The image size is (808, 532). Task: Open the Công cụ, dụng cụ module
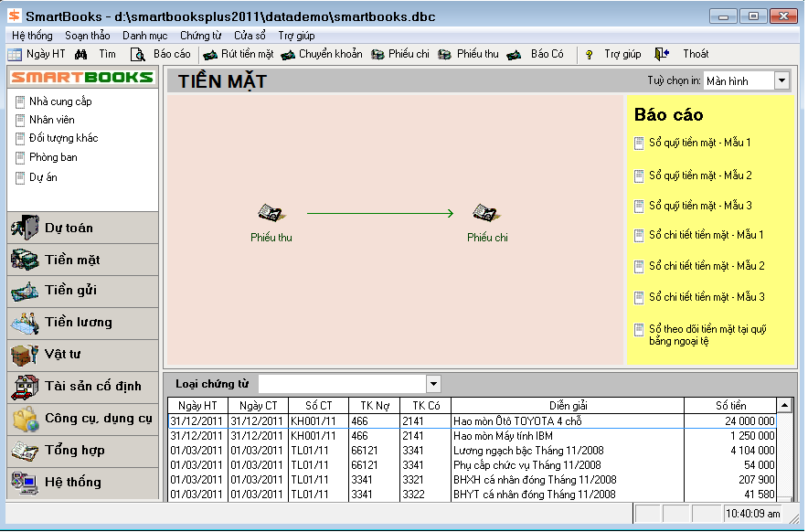click(x=83, y=420)
